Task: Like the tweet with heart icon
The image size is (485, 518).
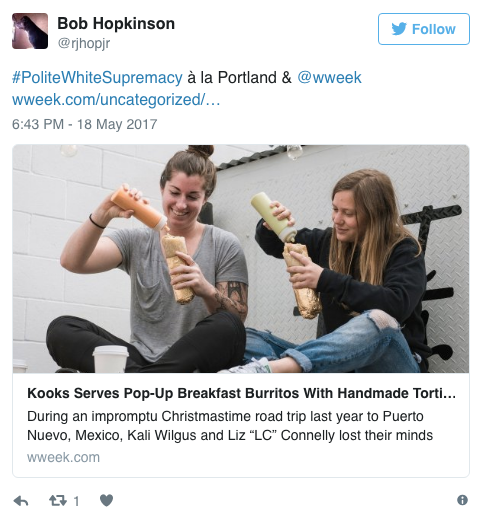Action: pyautogui.click(x=107, y=500)
